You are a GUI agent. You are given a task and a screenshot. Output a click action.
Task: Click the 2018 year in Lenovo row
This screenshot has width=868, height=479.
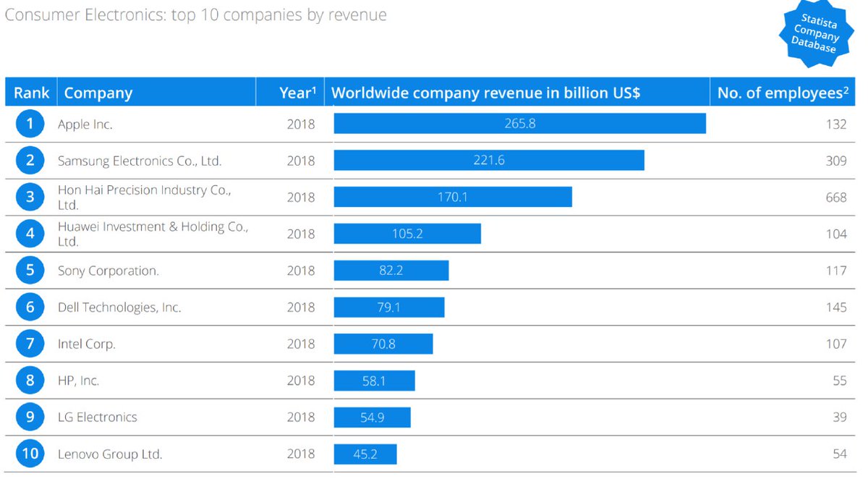[301, 454]
